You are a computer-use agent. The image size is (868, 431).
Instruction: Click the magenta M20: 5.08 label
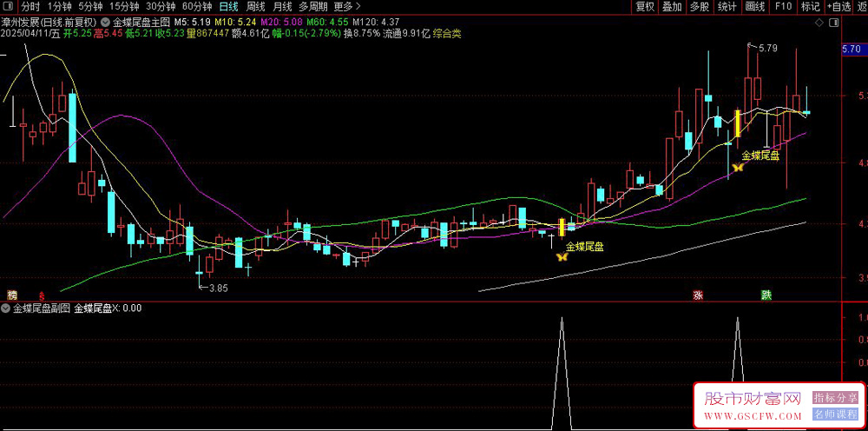click(282, 23)
